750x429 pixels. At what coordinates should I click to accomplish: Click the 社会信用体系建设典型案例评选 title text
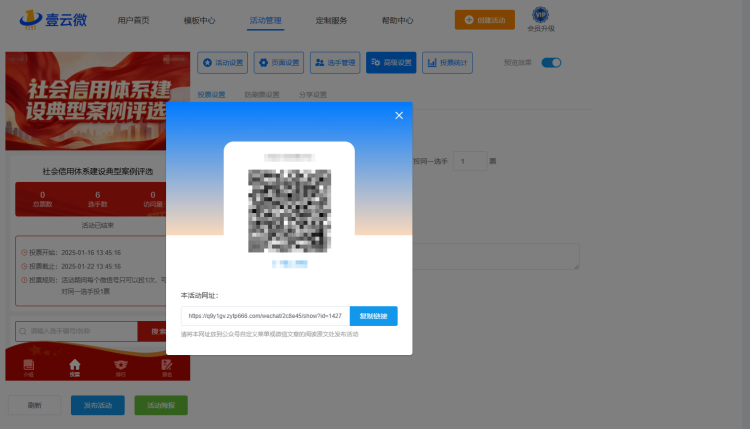tap(98, 171)
